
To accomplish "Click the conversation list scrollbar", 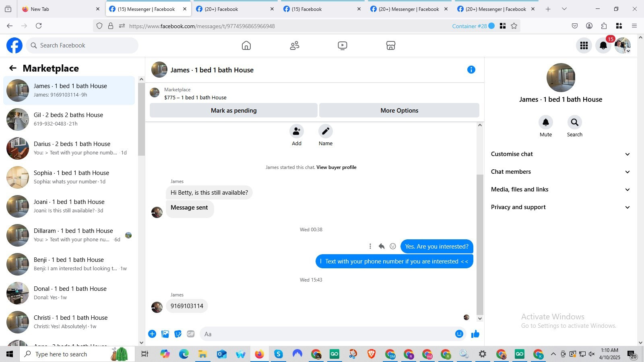I will pyautogui.click(x=141, y=119).
